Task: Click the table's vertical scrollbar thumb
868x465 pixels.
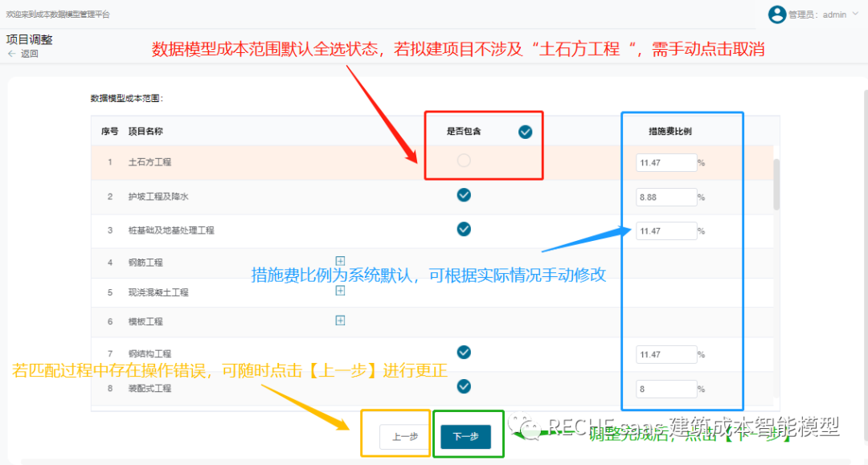Action: tap(776, 185)
